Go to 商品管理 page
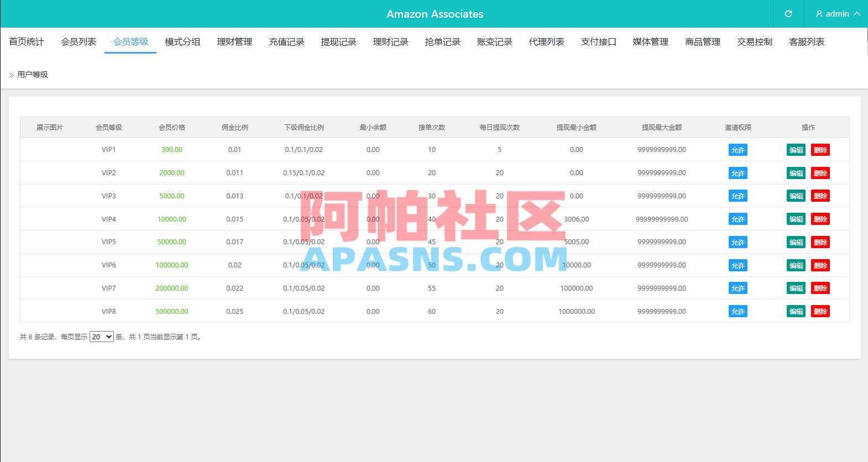The width and height of the screenshot is (868, 462). [x=702, y=41]
